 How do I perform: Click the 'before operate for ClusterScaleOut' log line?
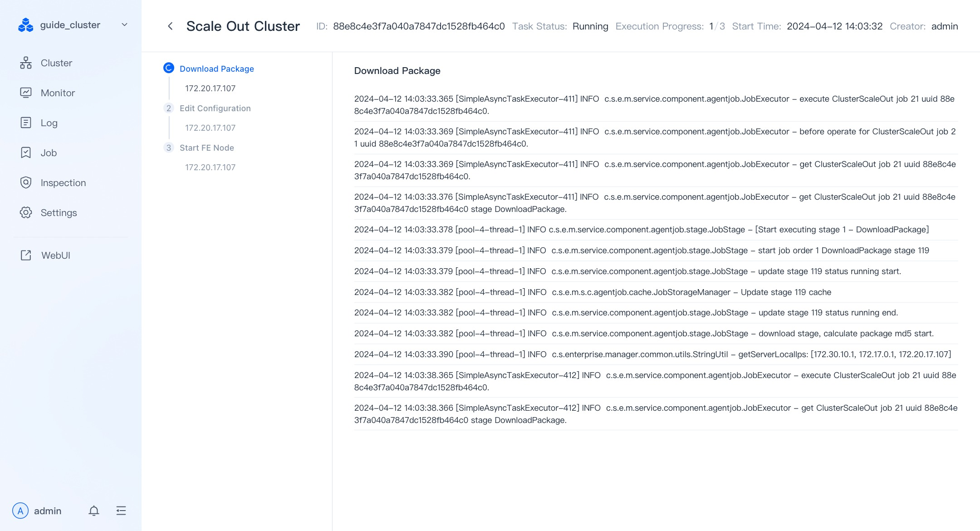(655, 138)
